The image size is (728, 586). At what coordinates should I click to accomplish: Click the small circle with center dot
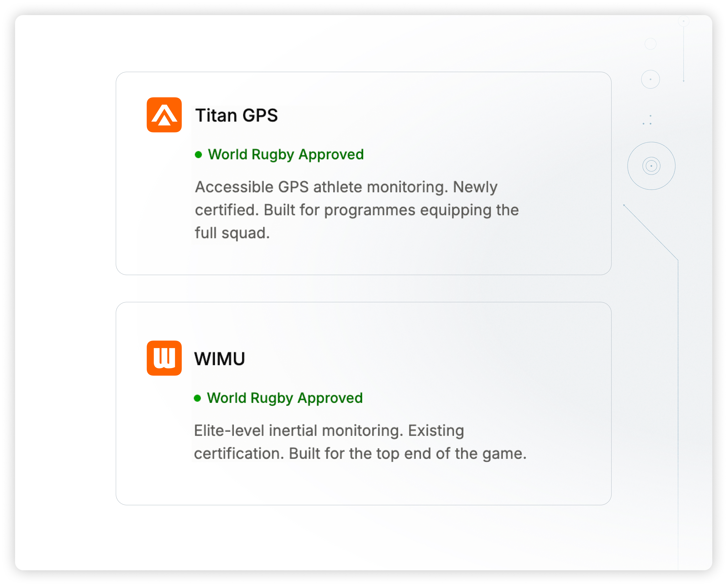(651, 79)
